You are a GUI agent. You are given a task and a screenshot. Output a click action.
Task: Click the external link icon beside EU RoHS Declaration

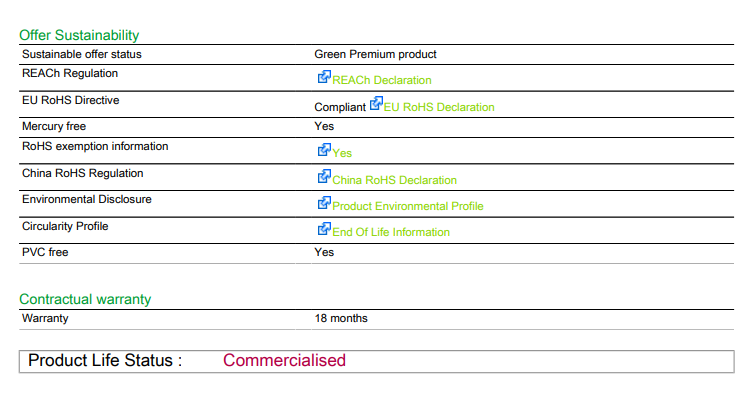(376, 103)
